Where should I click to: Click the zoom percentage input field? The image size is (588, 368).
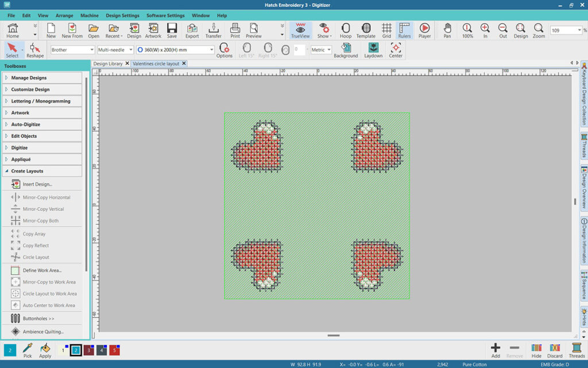[x=562, y=30]
